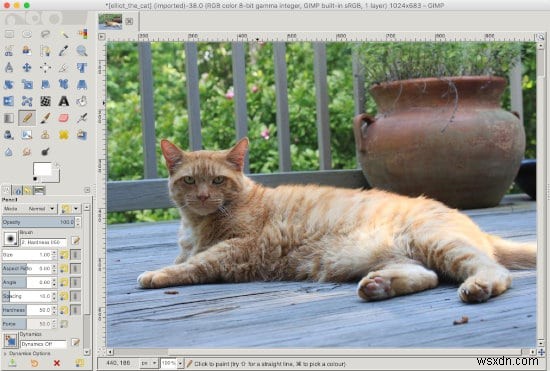Click the Opacity slider
Screen dimensions: 550x371
(39, 222)
